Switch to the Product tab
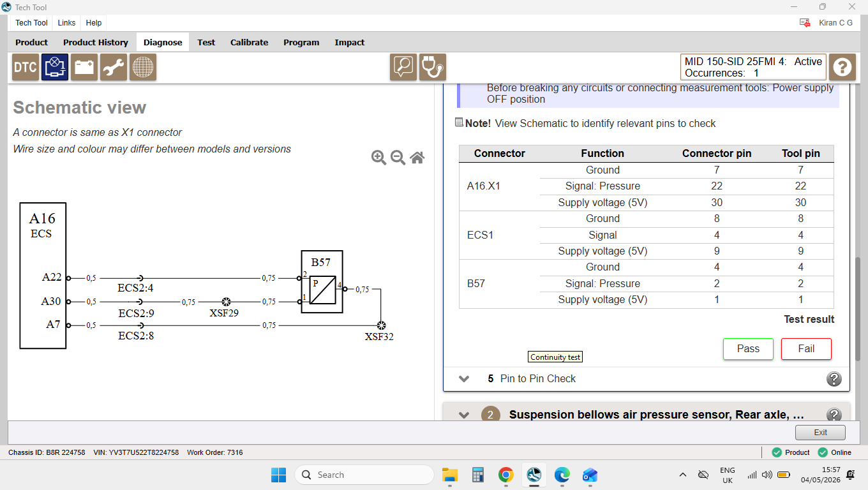This screenshot has width=868, height=490. coord(31,43)
